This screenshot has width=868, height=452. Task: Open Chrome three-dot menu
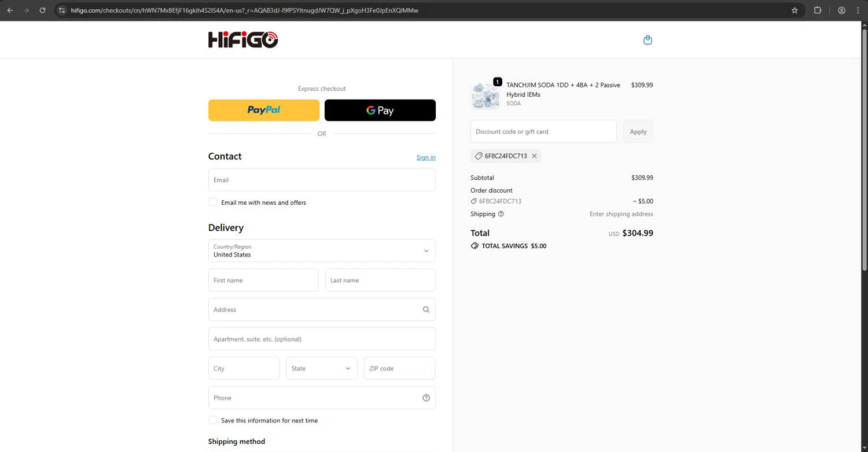pos(858,10)
